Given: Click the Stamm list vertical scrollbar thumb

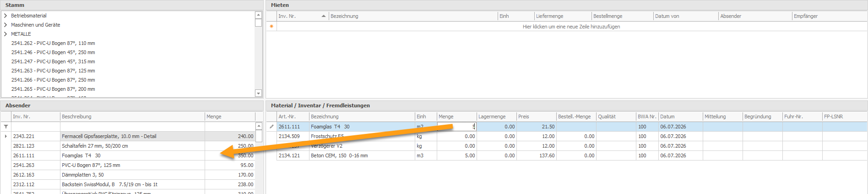Looking at the screenshot, I should pos(258,22).
